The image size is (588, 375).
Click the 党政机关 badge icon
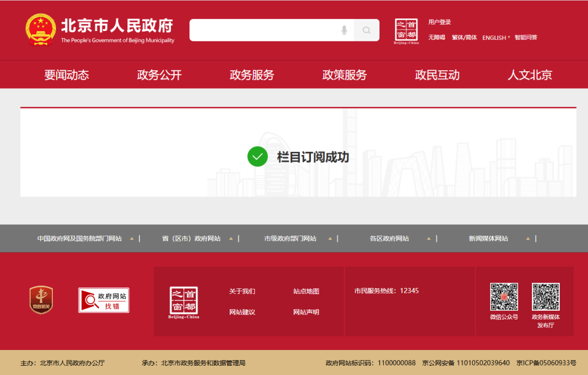(41, 300)
